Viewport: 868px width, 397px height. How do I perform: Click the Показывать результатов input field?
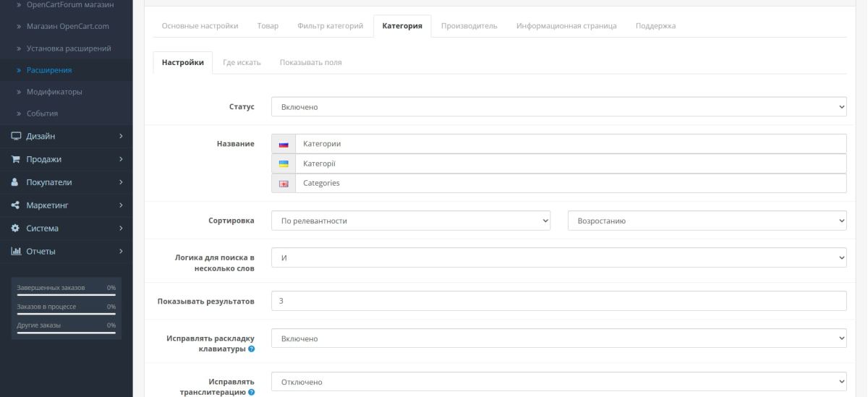(559, 301)
